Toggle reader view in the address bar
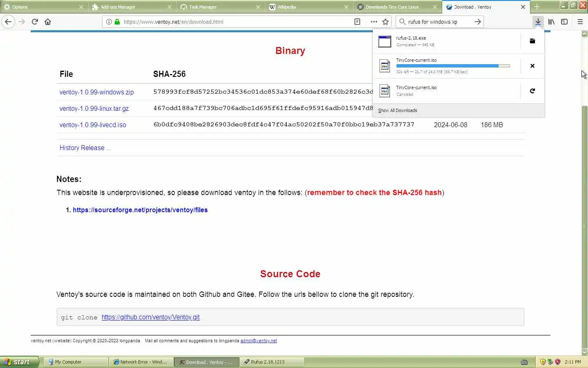The width and height of the screenshot is (588, 368). (x=357, y=22)
